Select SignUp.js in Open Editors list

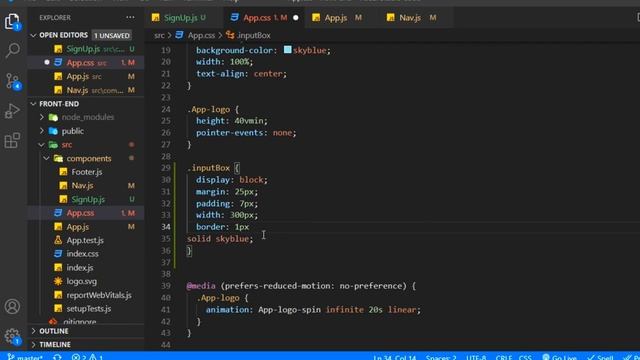coord(86,49)
